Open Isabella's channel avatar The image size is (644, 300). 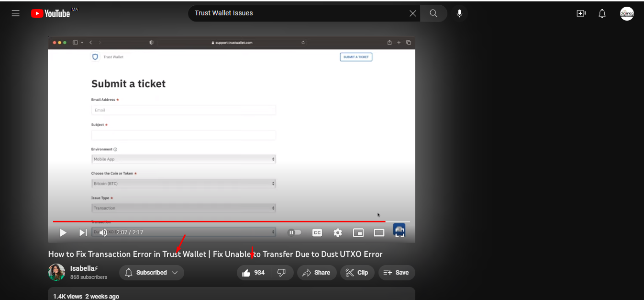click(56, 272)
